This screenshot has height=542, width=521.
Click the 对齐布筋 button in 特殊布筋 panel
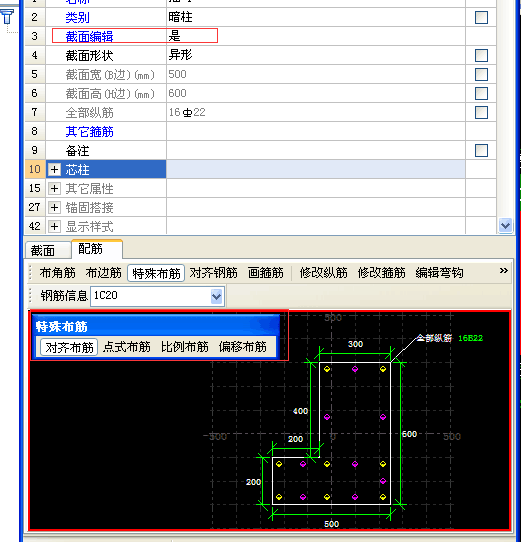tap(69, 347)
